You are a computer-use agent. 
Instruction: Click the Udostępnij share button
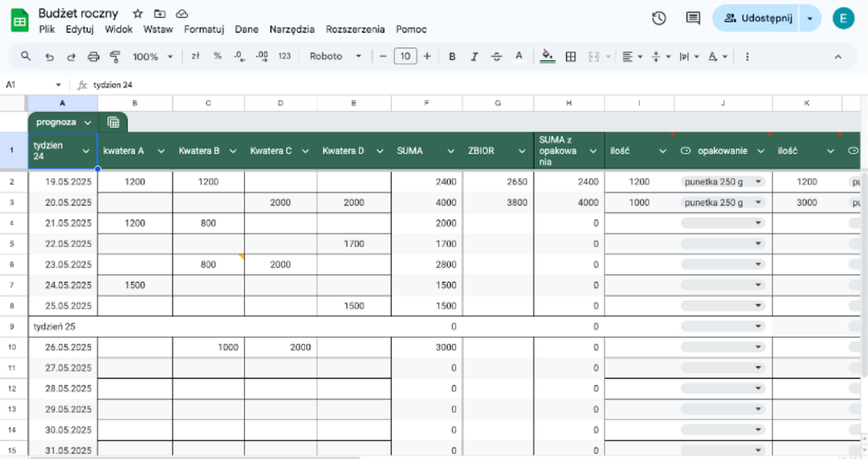click(759, 18)
